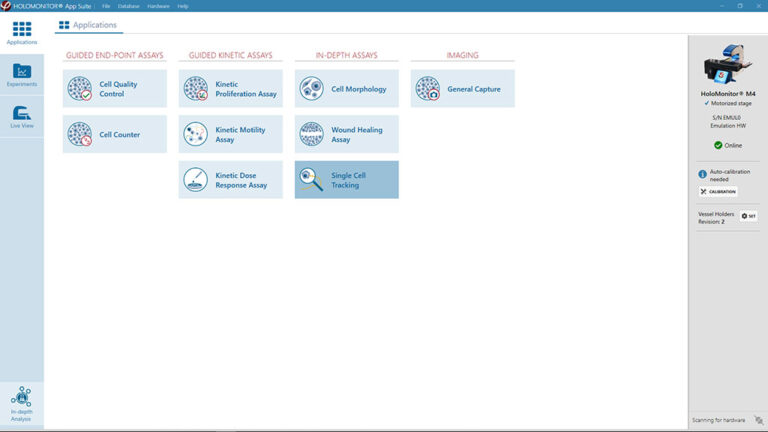The height and width of the screenshot is (432, 768).
Task: Click the Kinetic Proliferation Assay icon
Action: pos(196,89)
